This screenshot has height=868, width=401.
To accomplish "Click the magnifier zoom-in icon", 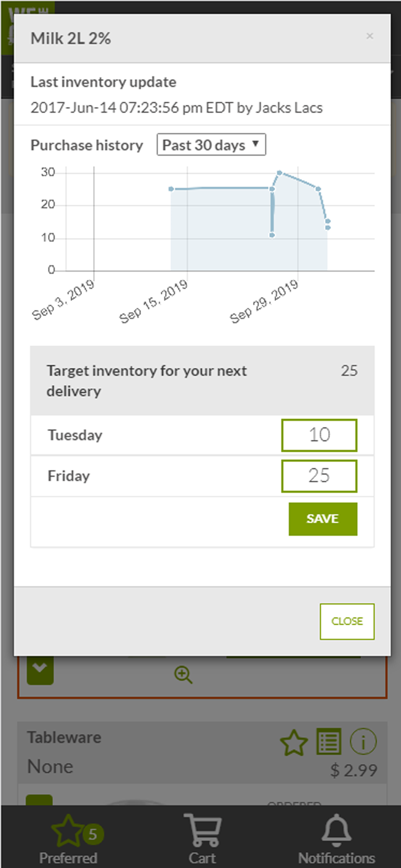I will (x=183, y=675).
